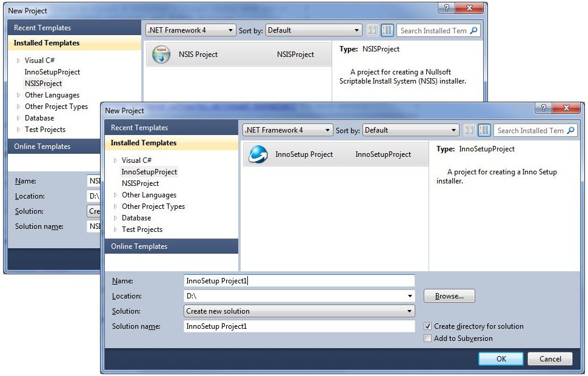Image resolution: width=588 pixels, height=376 pixels.
Task: Expand Visual C# node in front dialog
Action: click(116, 160)
